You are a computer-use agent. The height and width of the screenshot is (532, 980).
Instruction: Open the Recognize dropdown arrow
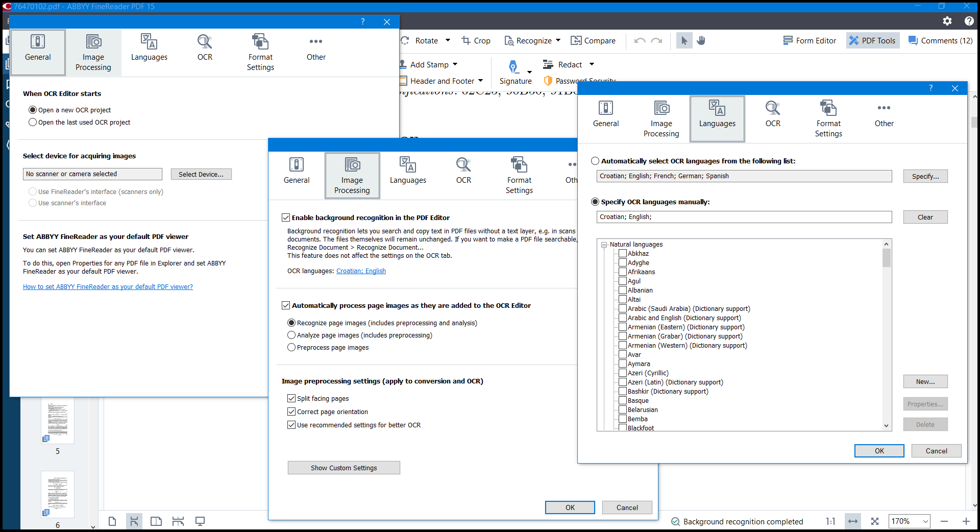(558, 40)
